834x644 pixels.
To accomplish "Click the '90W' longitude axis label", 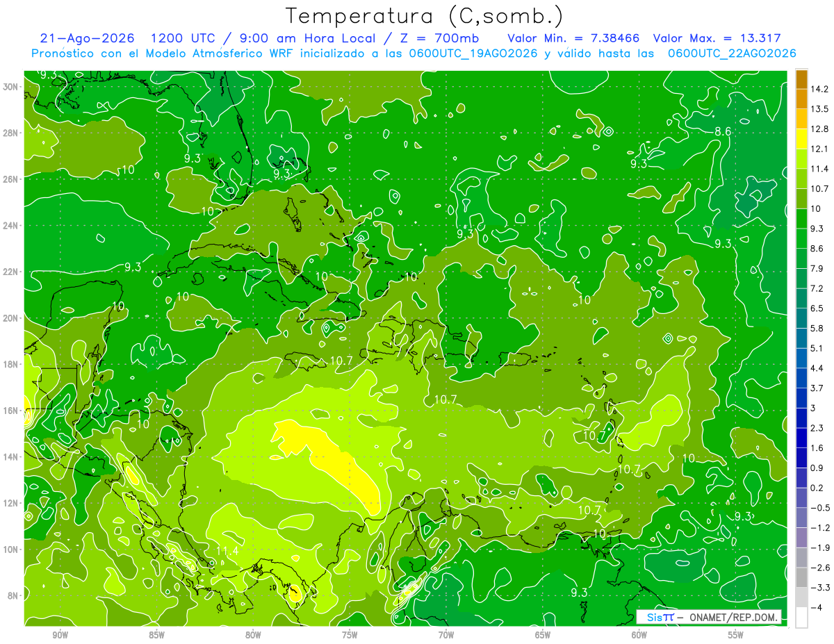I will (x=60, y=635).
